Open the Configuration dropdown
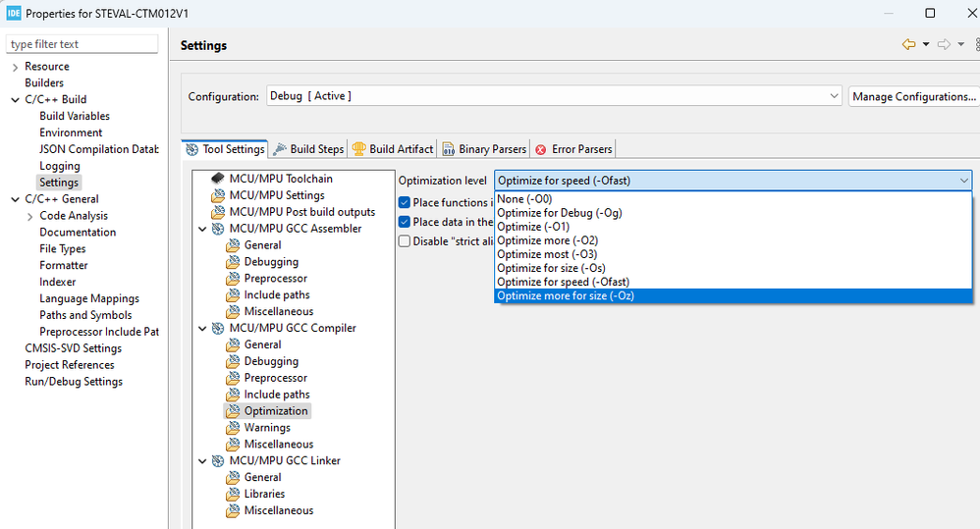The image size is (980, 529). point(835,96)
